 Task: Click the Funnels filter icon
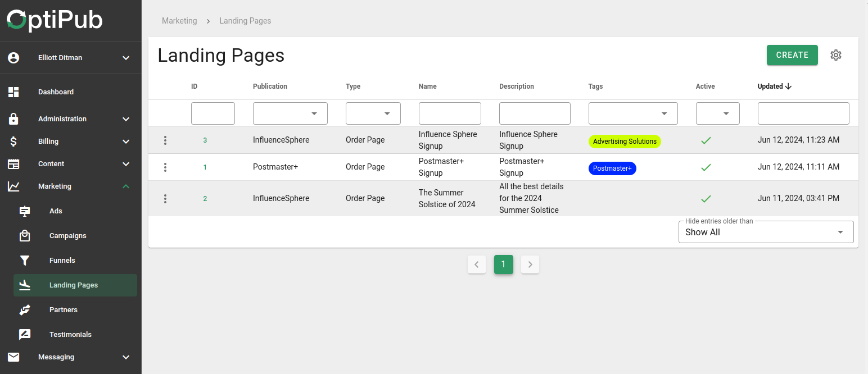tap(25, 261)
